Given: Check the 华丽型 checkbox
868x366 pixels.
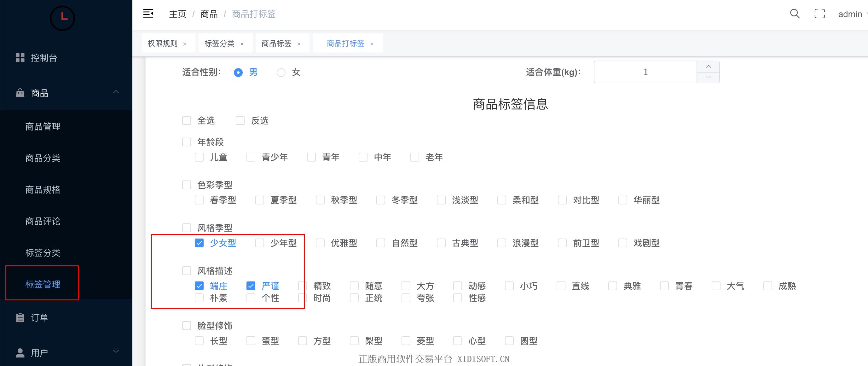Looking at the screenshot, I should (623, 200).
